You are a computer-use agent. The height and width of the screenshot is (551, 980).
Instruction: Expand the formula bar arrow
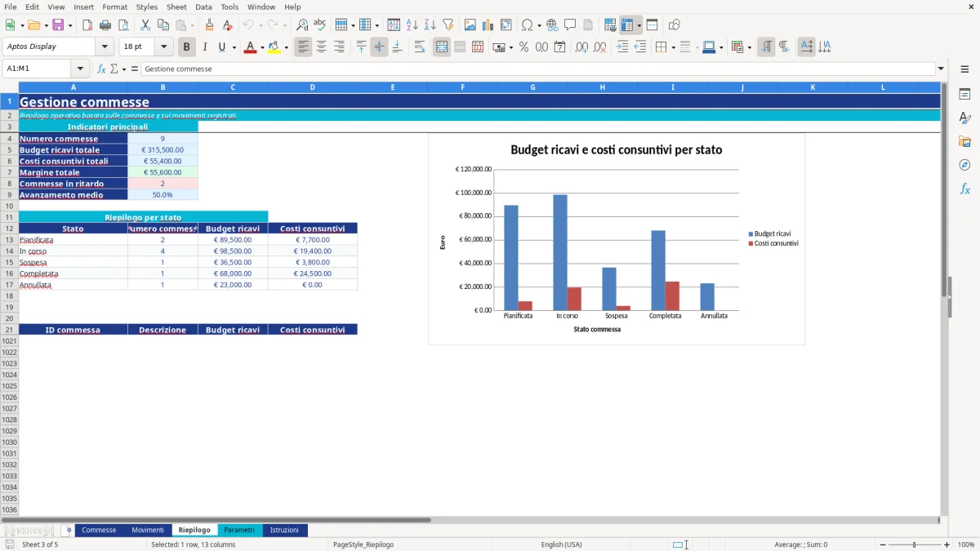point(941,69)
